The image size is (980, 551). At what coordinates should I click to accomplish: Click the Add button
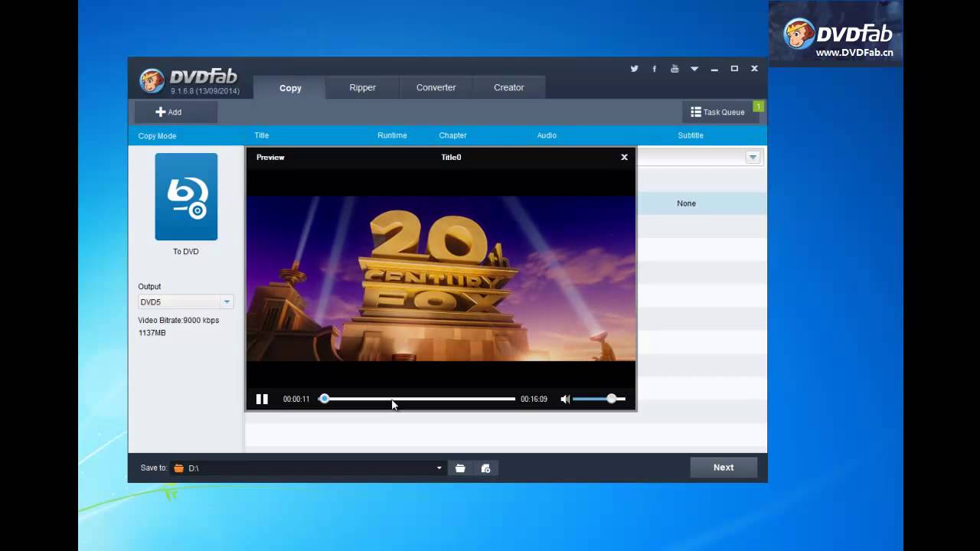175,112
